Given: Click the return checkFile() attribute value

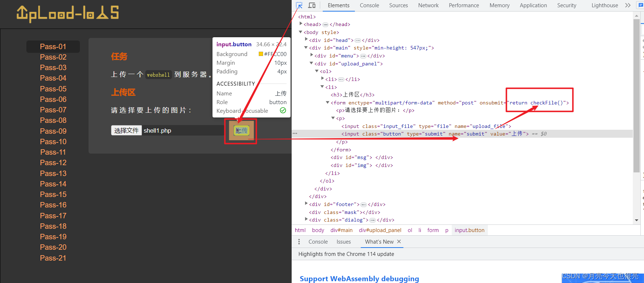Looking at the screenshot, I should [536, 103].
